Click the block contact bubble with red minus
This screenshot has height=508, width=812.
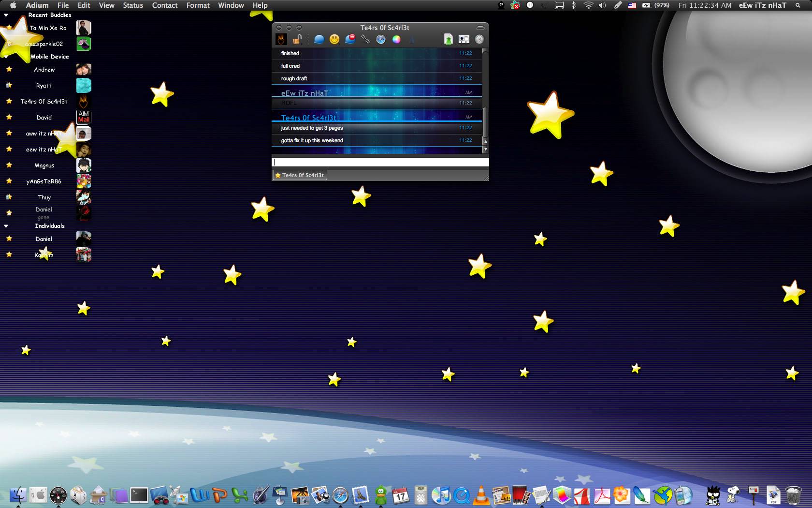(x=350, y=39)
